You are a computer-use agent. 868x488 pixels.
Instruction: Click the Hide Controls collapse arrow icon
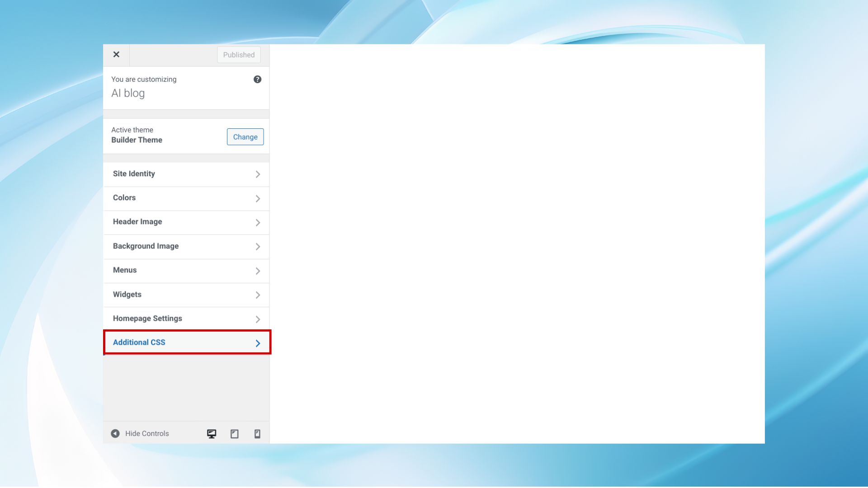tap(115, 434)
